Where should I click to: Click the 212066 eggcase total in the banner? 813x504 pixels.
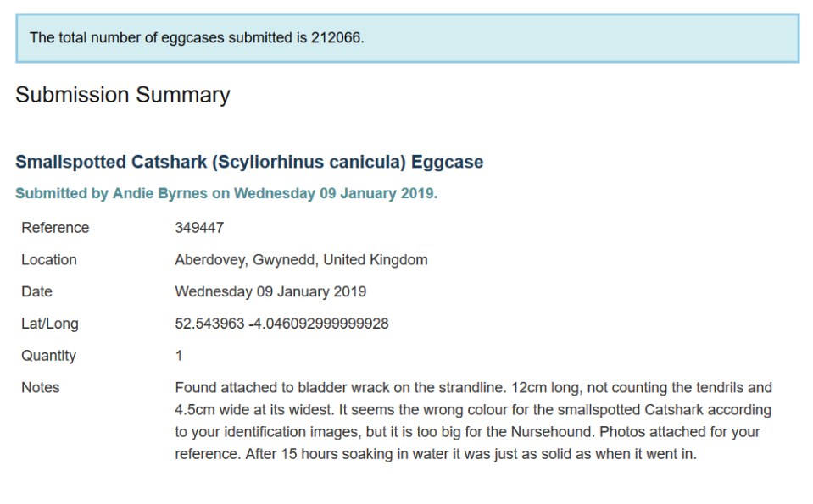(337, 38)
